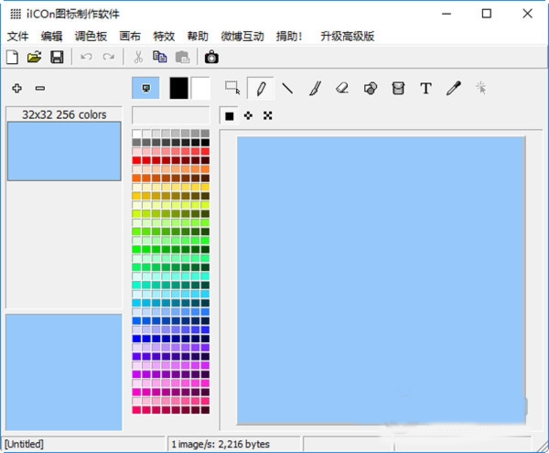Image resolution: width=549 pixels, height=453 pixels.
Task: Open a file with the folder icon
Action: [34, 57]
